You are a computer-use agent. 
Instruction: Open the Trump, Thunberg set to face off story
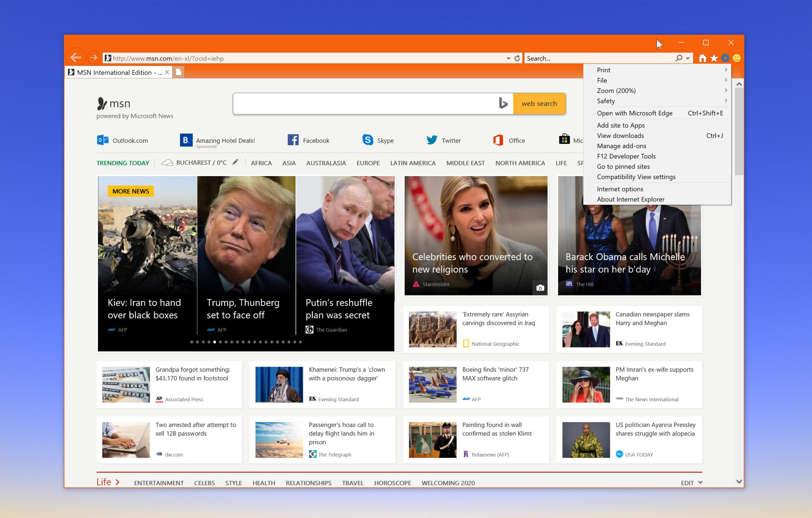tap(246, 255)
